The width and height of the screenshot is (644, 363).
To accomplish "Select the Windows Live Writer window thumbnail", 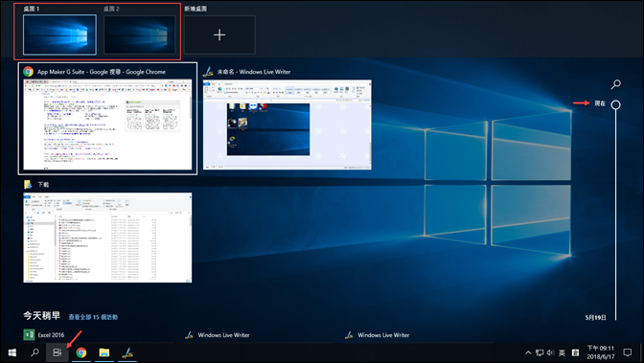I will point(287,125).
